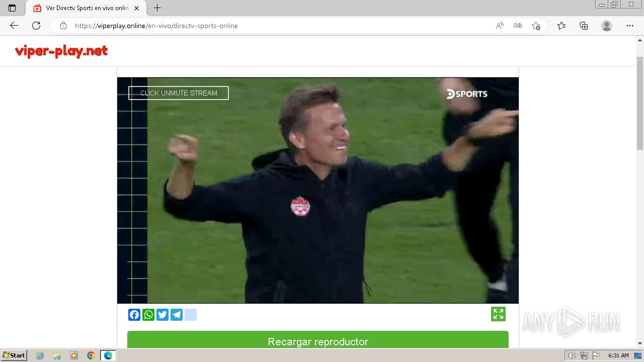
Task: Share on Telegram
Action: click(177, 315)
